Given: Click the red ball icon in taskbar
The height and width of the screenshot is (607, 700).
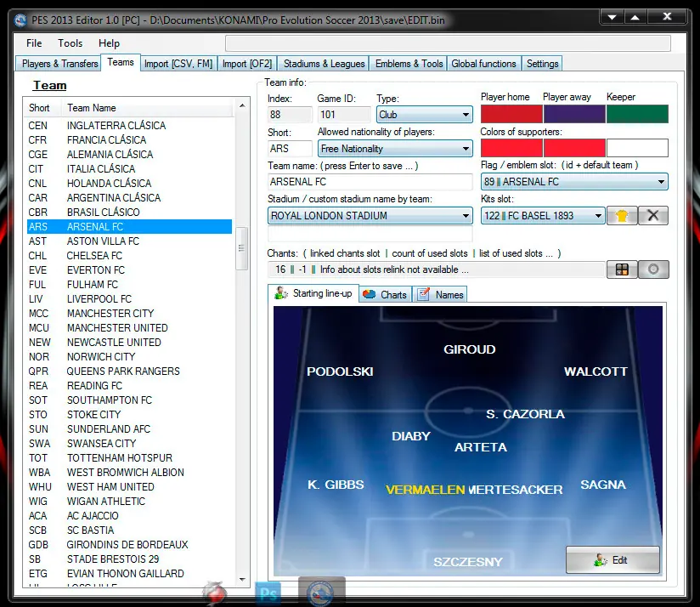Looking at the screenshot, I should [x=215, y=593].
